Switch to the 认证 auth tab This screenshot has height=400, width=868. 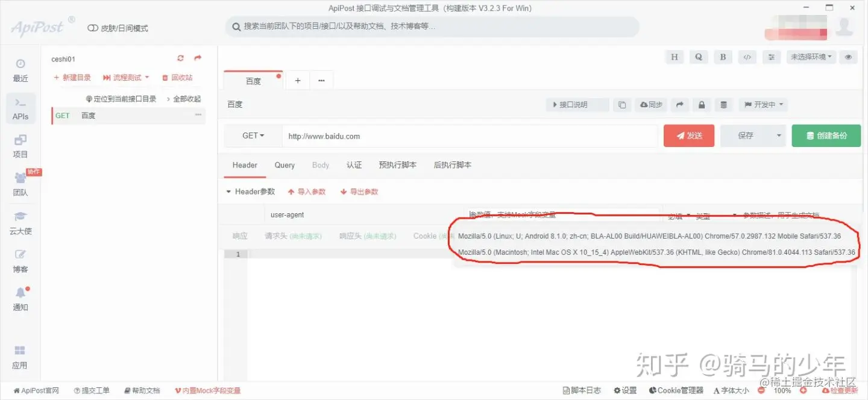click(354, 165)
